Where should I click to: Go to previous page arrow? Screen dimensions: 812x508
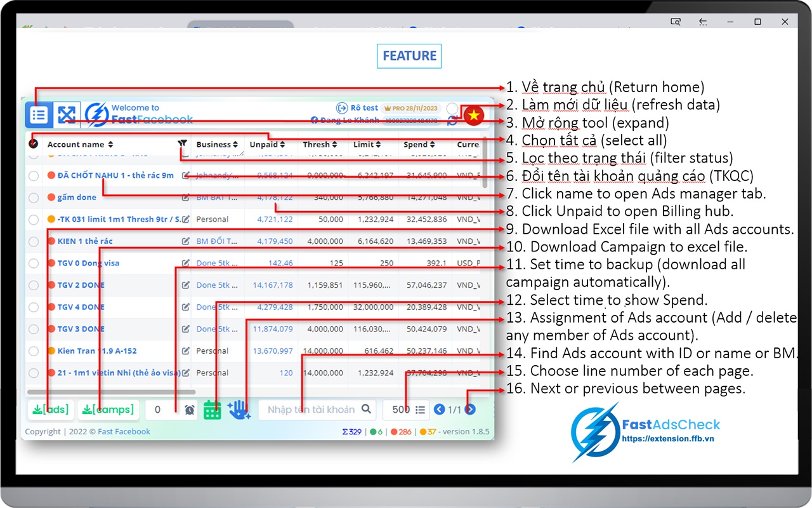pyautogui.click(x=439, y=410)
